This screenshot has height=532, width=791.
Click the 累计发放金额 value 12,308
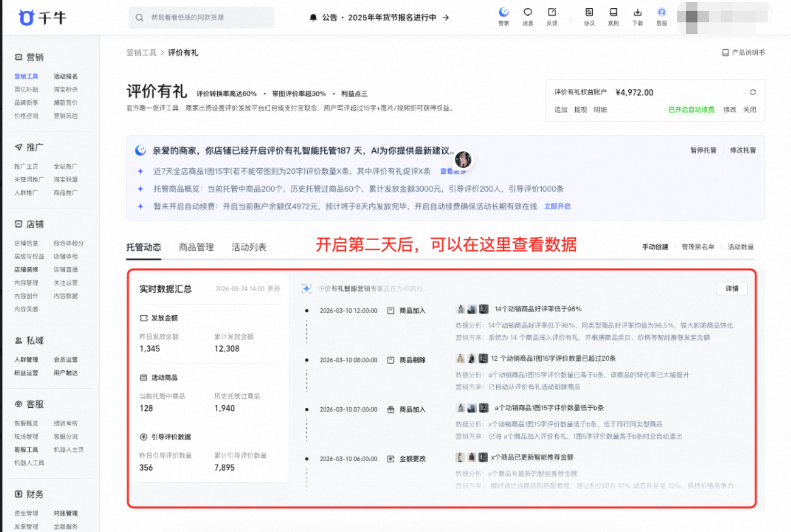(x=227, y=349)
